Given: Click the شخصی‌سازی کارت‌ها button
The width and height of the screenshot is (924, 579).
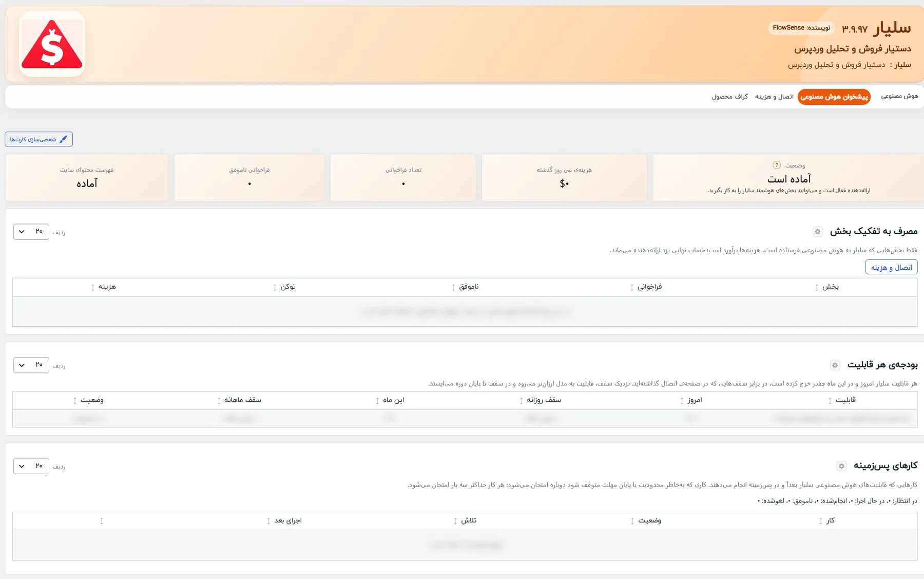Looking at the screenshot, I should [39, 139].
